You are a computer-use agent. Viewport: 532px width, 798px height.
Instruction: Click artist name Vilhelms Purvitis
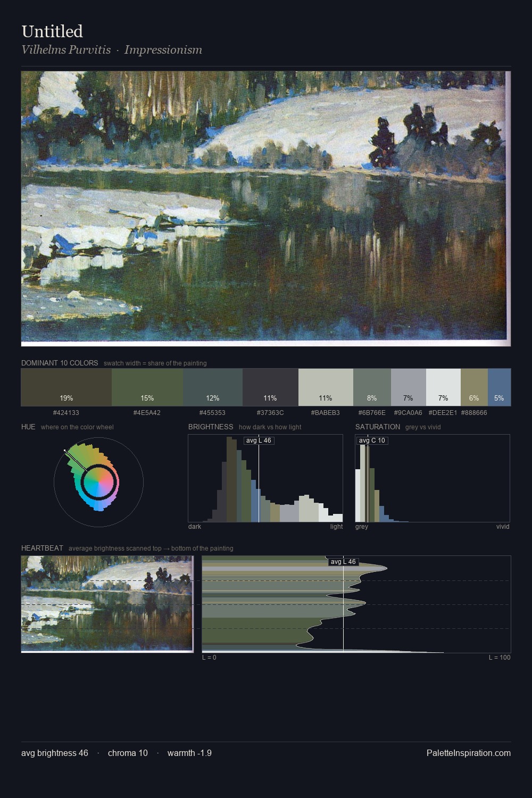tap(66, 50)
